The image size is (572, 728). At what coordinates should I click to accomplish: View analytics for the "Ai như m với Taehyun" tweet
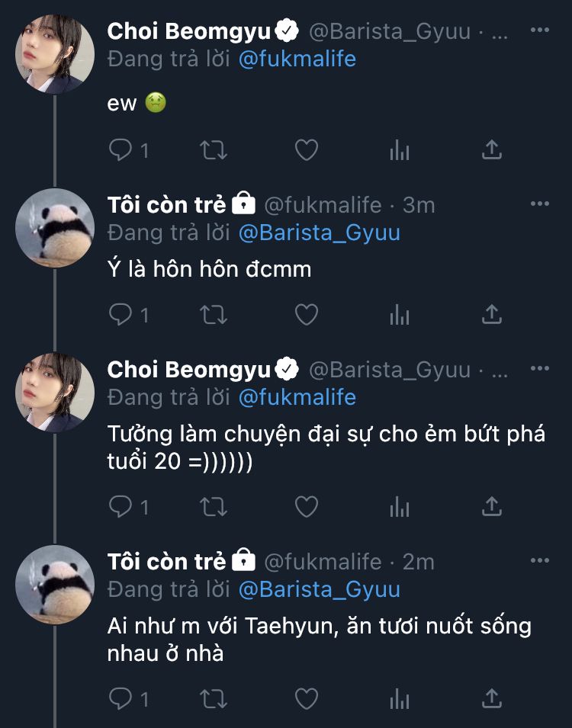click(399, 698)
